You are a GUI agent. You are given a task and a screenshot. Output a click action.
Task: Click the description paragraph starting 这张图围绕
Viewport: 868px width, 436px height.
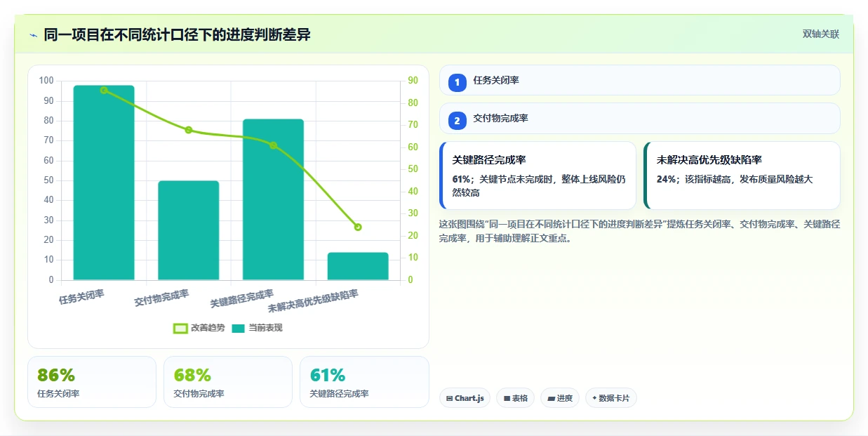tap(639, 231)
